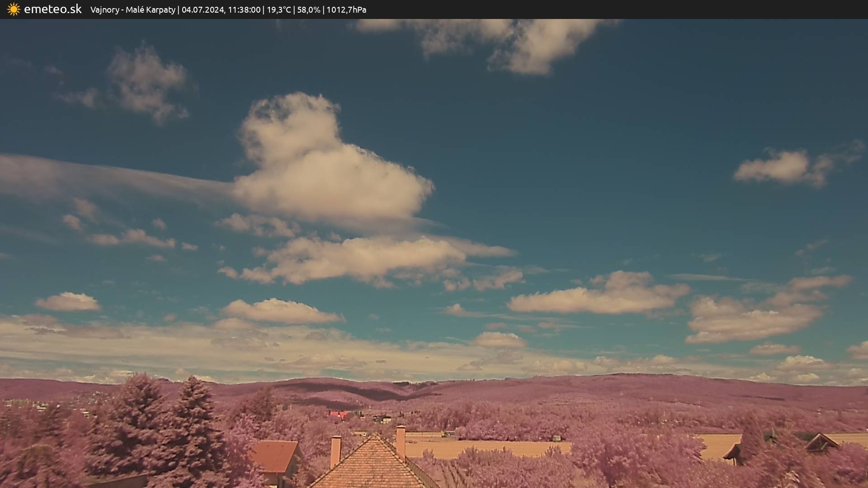868x488 pixels.
Task: Click the 19,3°C temperature reading
Action: [278, 9]
